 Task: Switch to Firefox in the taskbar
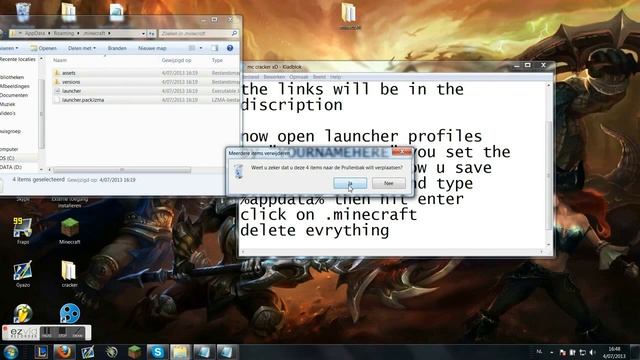point(64,352)
